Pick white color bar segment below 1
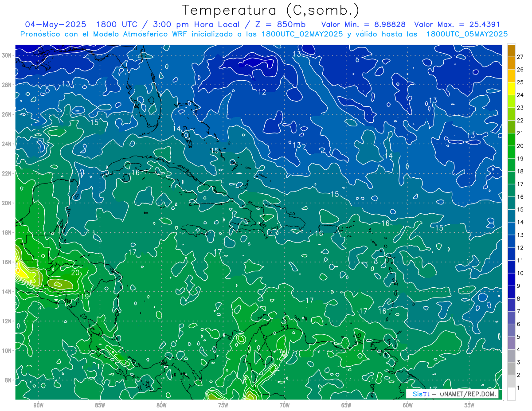532x411 pixels. click(x=511, y=394)
